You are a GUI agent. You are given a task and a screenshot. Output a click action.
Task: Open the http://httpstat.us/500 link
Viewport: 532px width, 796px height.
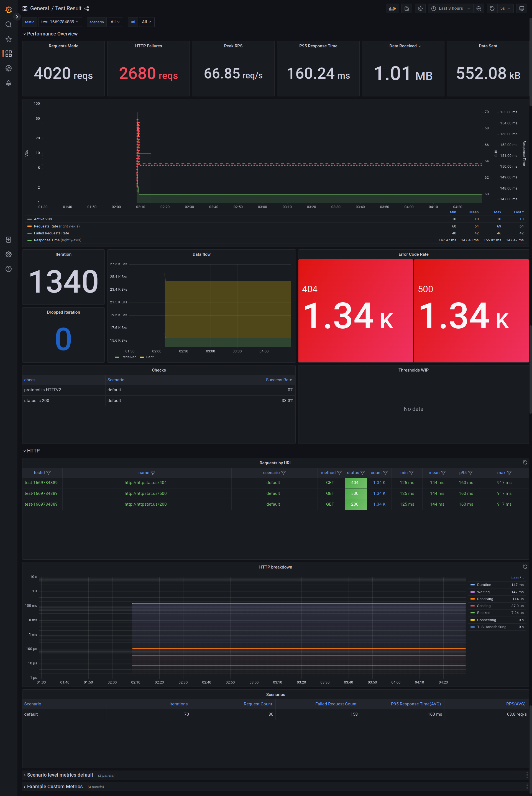[x=145, y=493]
